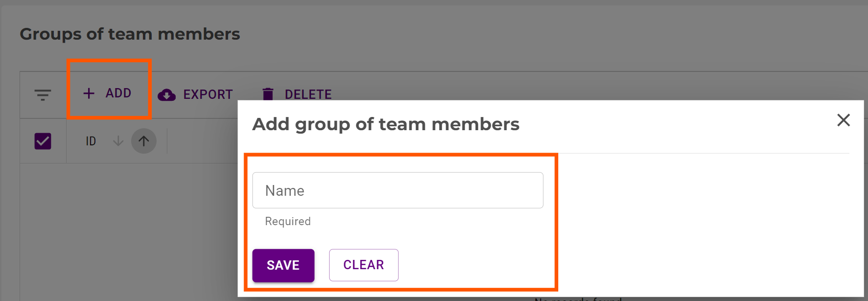Focus the Name input field
This screenshot has width=868, height=301.
(x=397, y=190)
